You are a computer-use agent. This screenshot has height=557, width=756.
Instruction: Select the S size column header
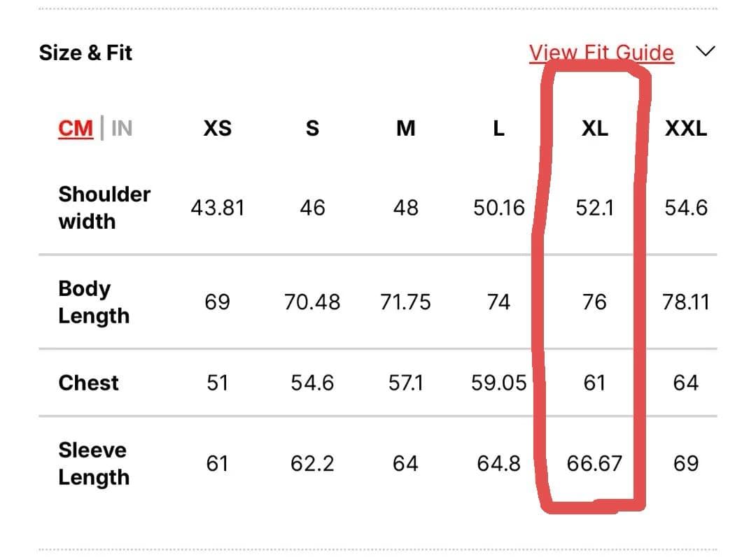[x=312, y=129]
